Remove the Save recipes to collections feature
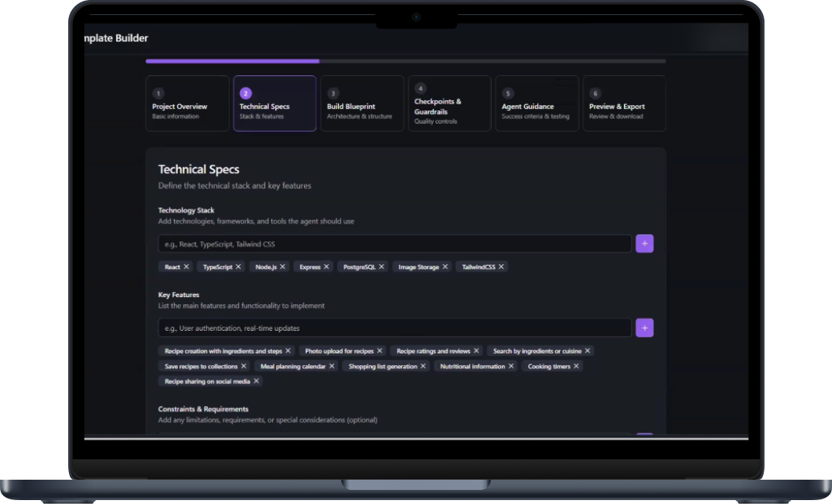 (244, 365)
